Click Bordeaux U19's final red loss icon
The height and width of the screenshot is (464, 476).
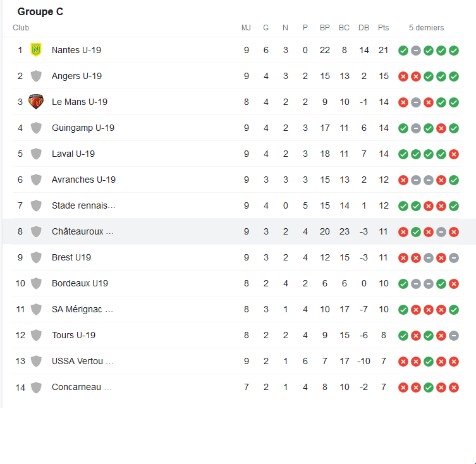coord(453,284)
